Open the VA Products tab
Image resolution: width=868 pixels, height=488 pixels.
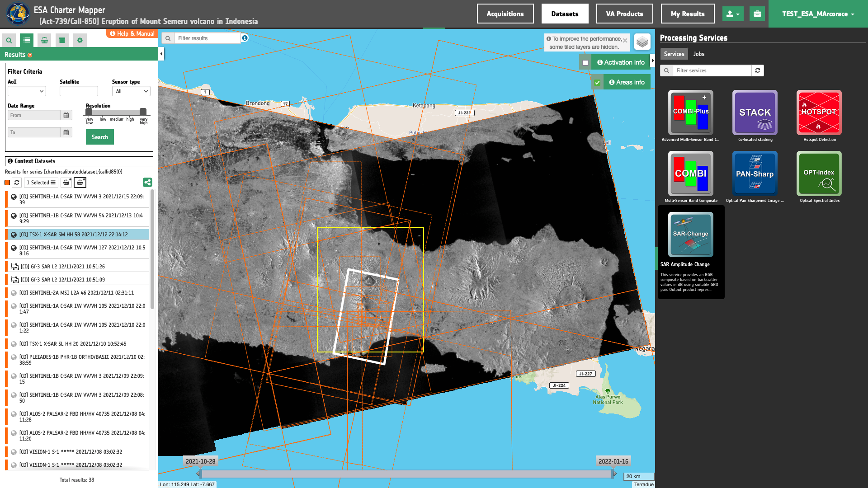624,14
